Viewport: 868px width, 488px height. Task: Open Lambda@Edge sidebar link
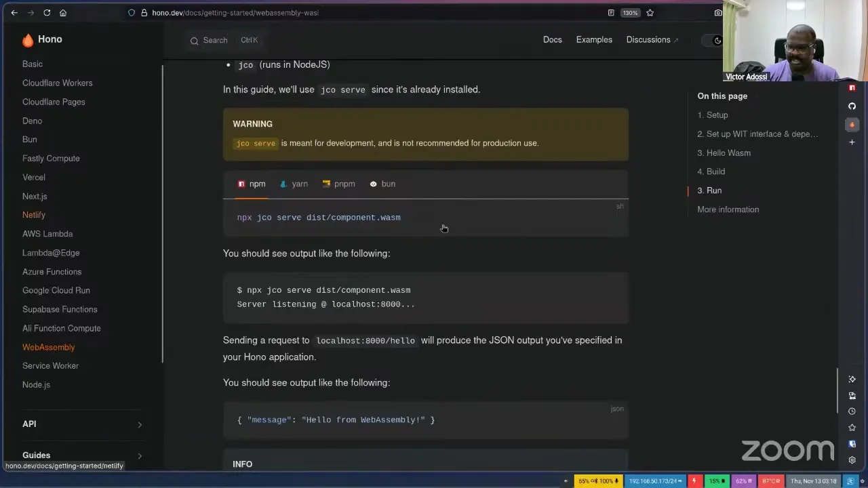(51, 253)
